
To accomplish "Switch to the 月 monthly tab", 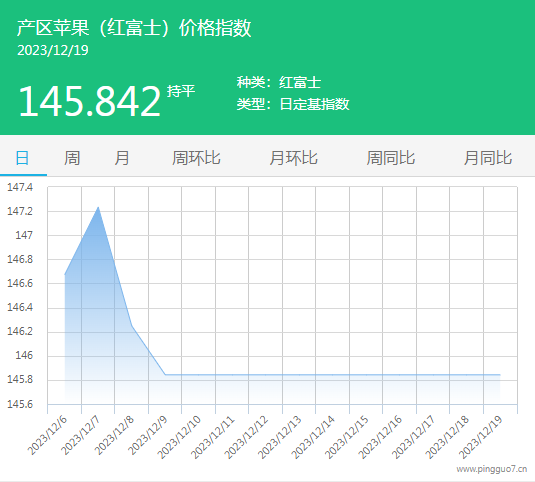I will click(x=121, y=158).
